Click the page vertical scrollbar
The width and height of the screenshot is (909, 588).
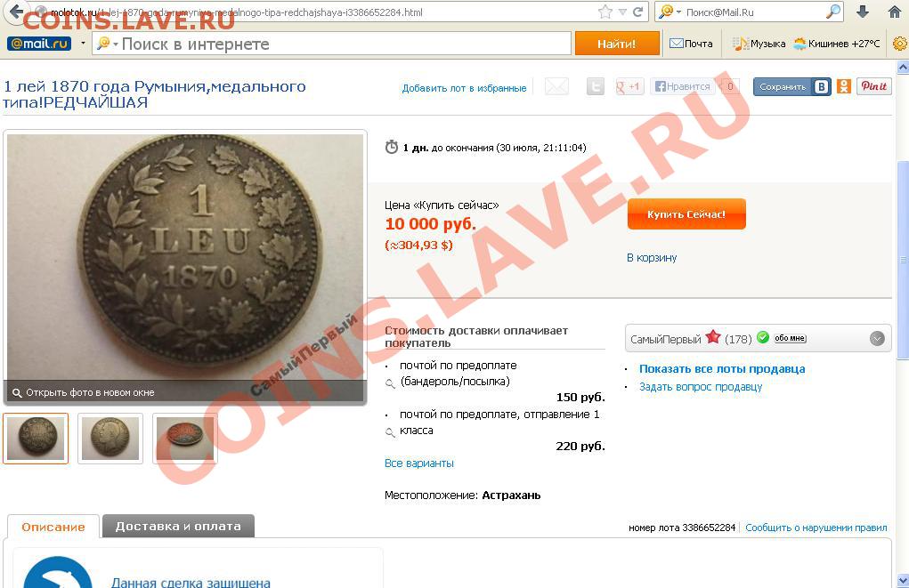903,325
